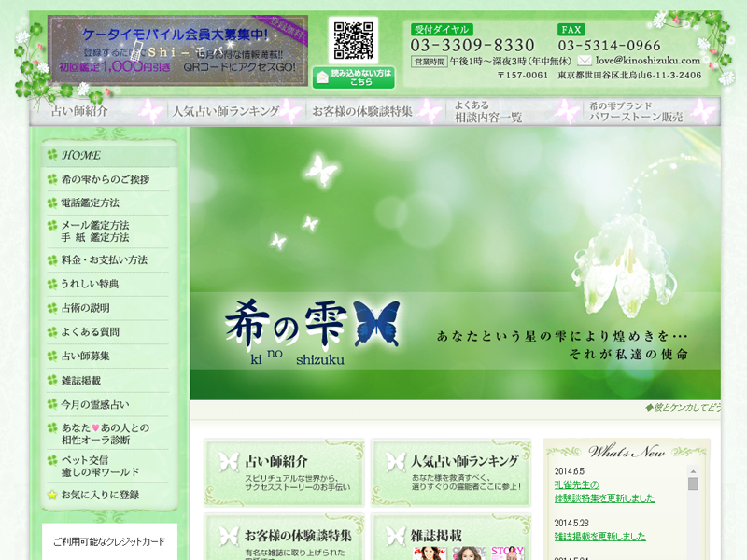Click the clover icon beside 希の雫からのご挨拶

[52, 179]
